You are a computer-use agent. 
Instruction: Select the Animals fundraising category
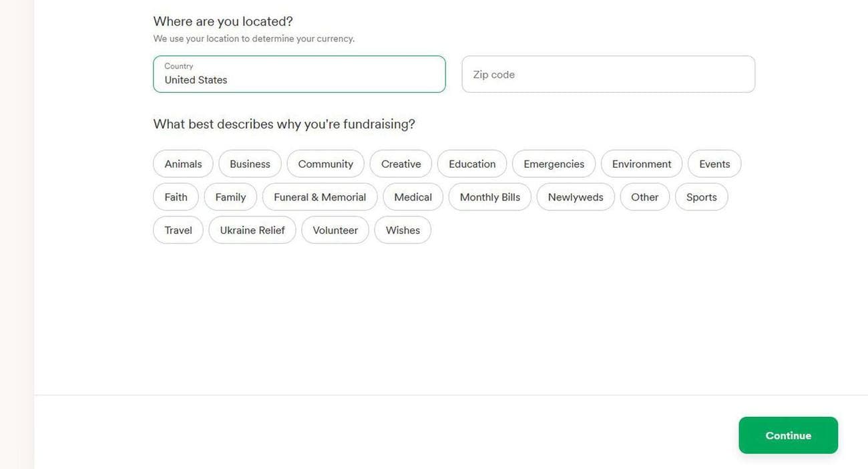click(183, 164)
